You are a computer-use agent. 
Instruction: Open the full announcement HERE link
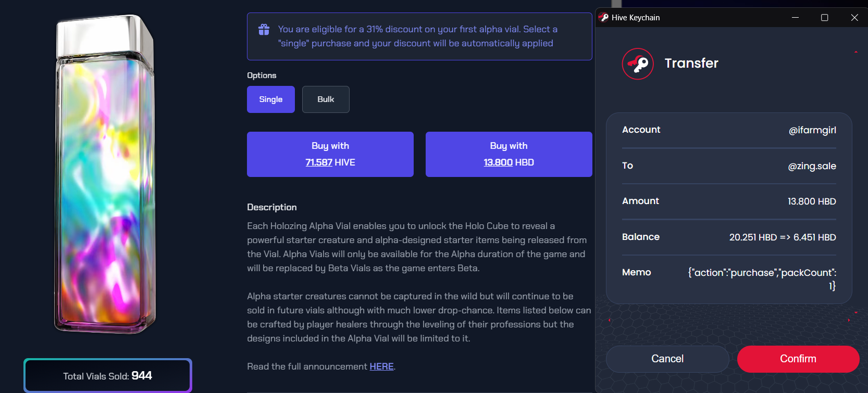[x=381, y=366]
